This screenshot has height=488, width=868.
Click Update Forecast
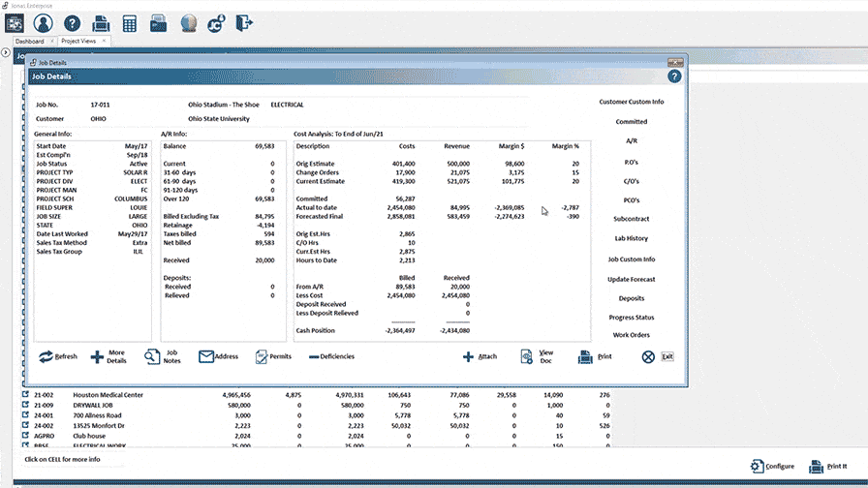(x=631, y=280)
